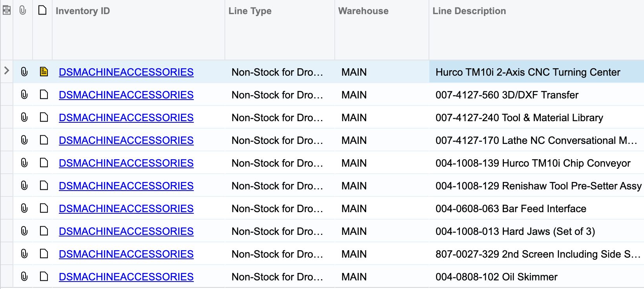644x289 pixels.
Task: Click Line Type cell in Tool & Material Library row
Action: click(280, 117)
